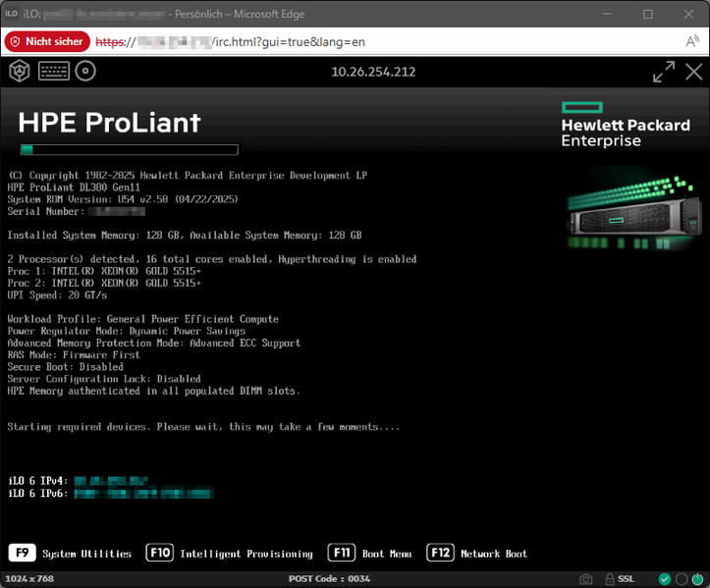Click the F11 Boot Menu key
This screenshot has height=588, width=710.
(342, 553)
